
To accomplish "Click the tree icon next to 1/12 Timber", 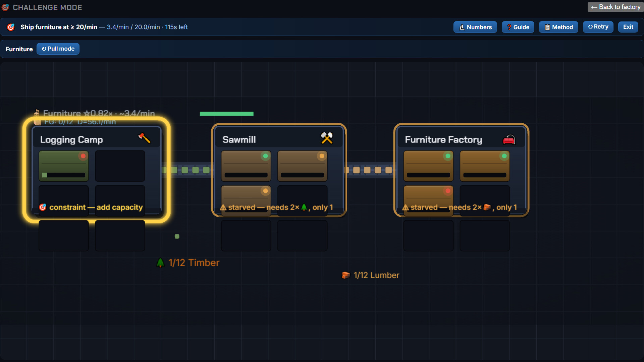I will [x=161, y=262].
